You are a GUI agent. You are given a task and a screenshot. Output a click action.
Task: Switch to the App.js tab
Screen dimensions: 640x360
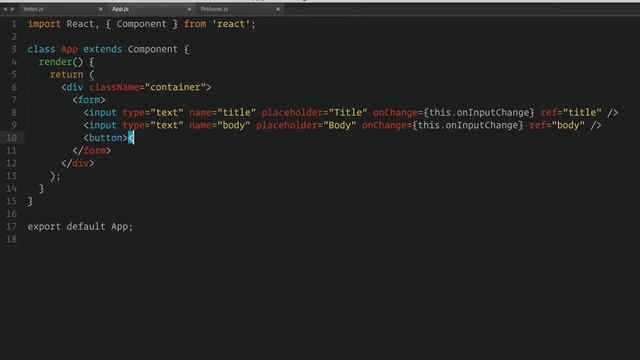tap(120, 9)
